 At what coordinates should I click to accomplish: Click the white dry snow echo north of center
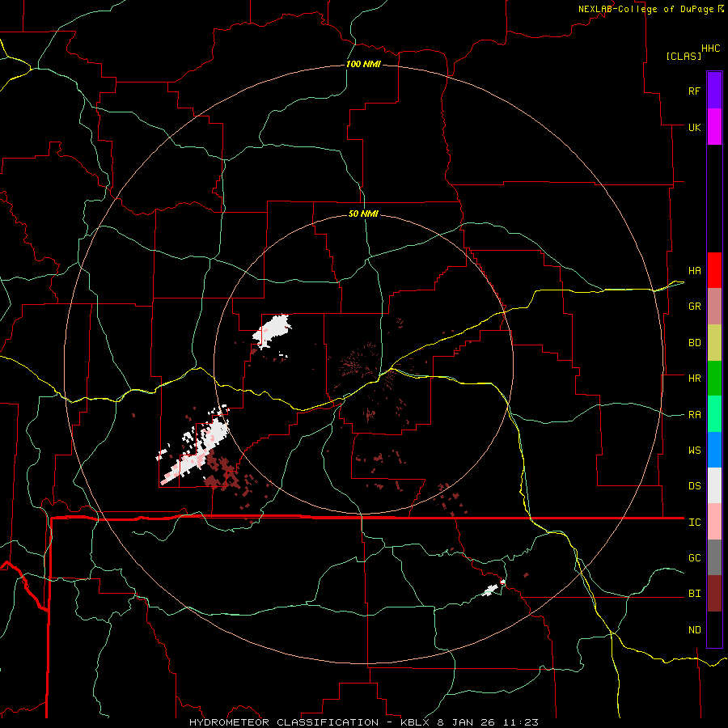point(272,330)
